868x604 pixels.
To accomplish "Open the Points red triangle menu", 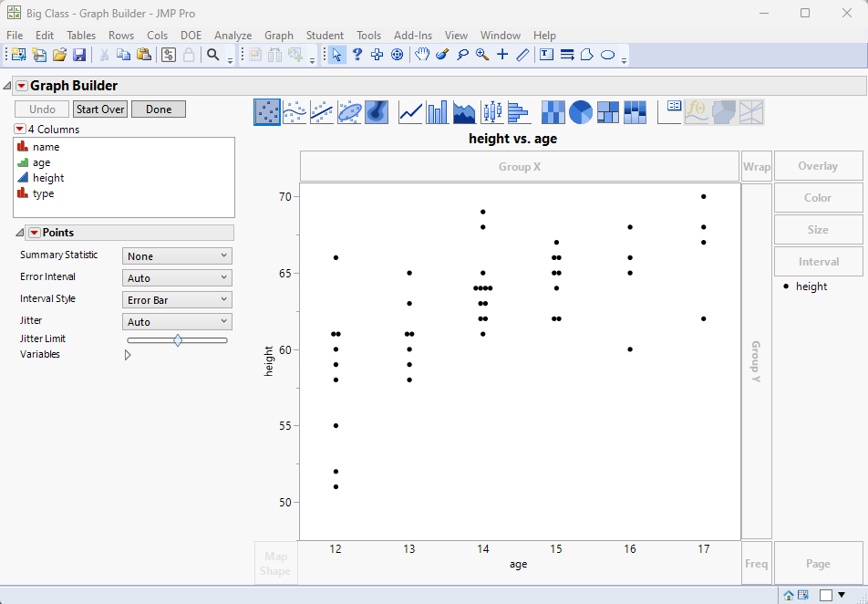I will click(35, 233).
